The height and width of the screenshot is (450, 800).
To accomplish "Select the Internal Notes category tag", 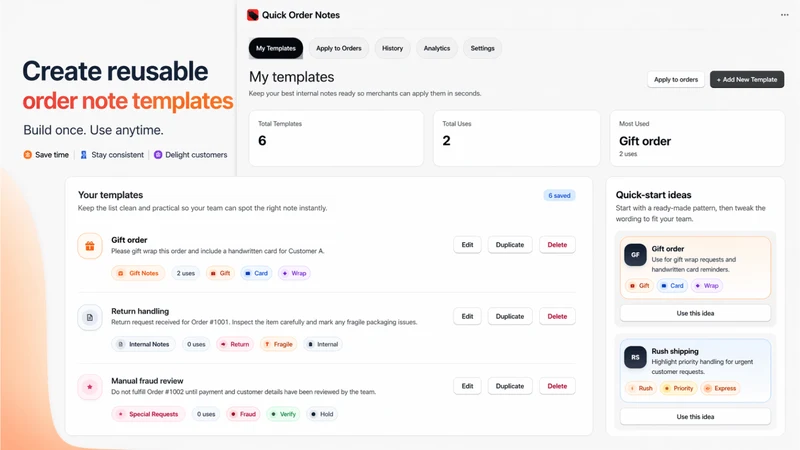I will 143,344.
